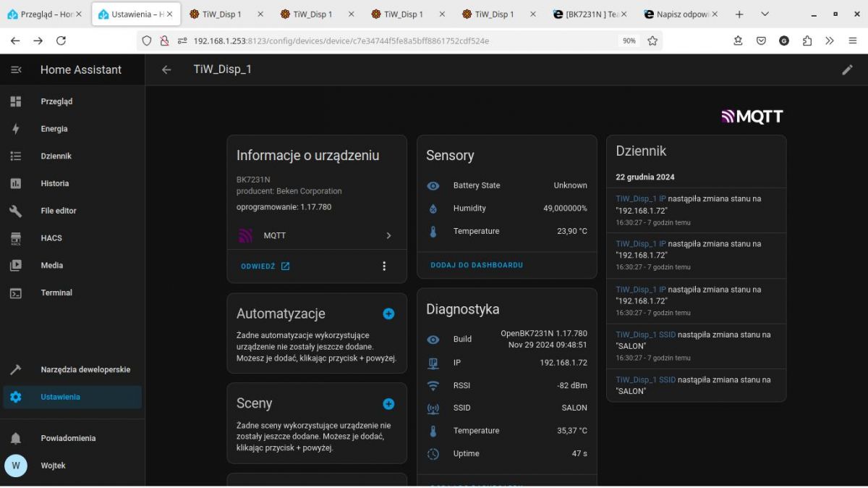Open Przegląd in the Home Assistant sidebar

72,101
